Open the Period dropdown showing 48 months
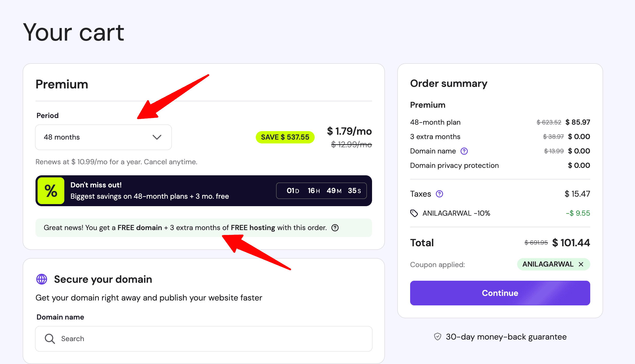 click(x=103, y=137)
